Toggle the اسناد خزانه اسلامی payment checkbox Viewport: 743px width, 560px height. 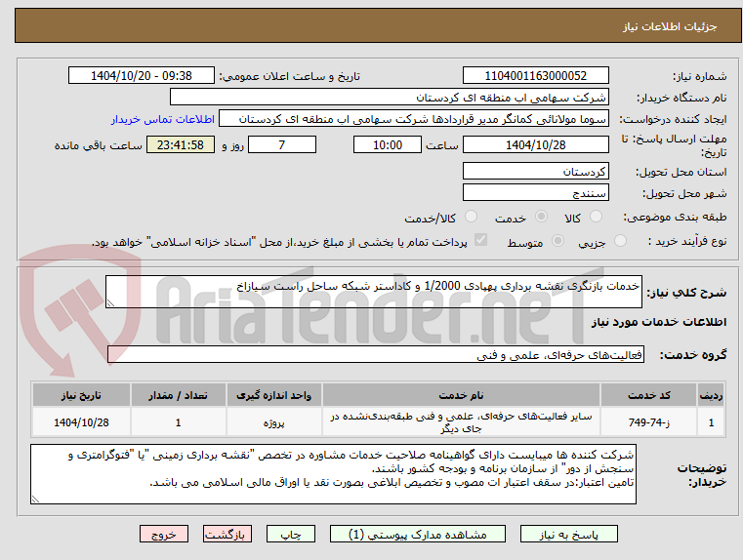click(x=480, y=240)
